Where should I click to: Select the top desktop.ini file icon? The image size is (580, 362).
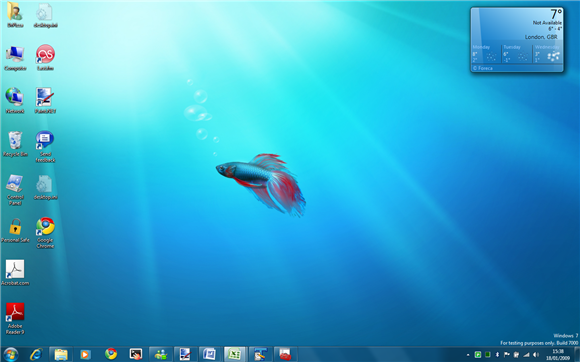point(45,16)
